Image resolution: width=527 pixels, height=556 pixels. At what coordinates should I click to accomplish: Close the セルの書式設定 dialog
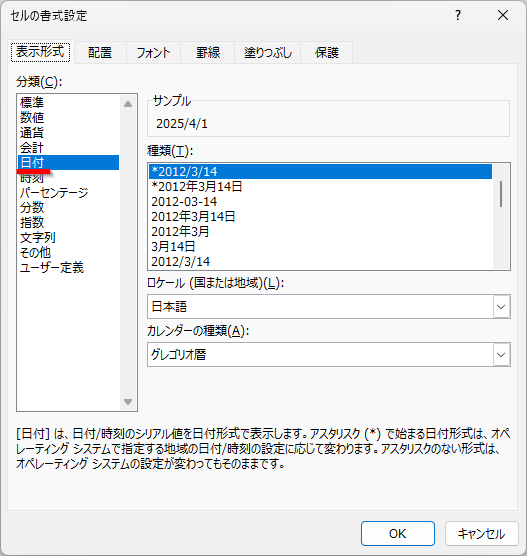point(503,15)
